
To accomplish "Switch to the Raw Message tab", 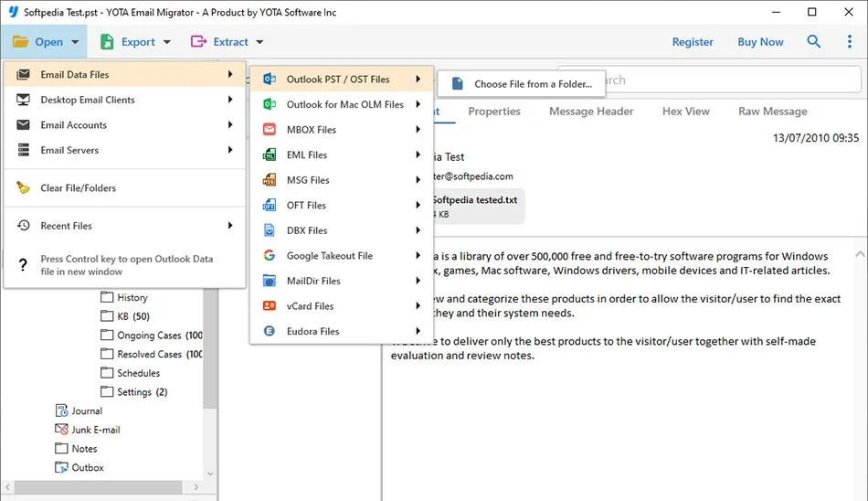I will (x=772, y=112).
